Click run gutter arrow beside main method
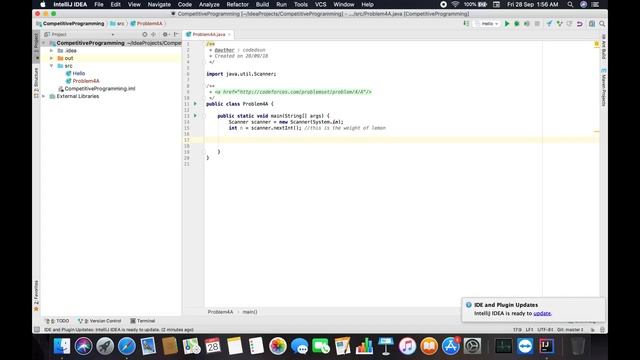 point(195,116)
